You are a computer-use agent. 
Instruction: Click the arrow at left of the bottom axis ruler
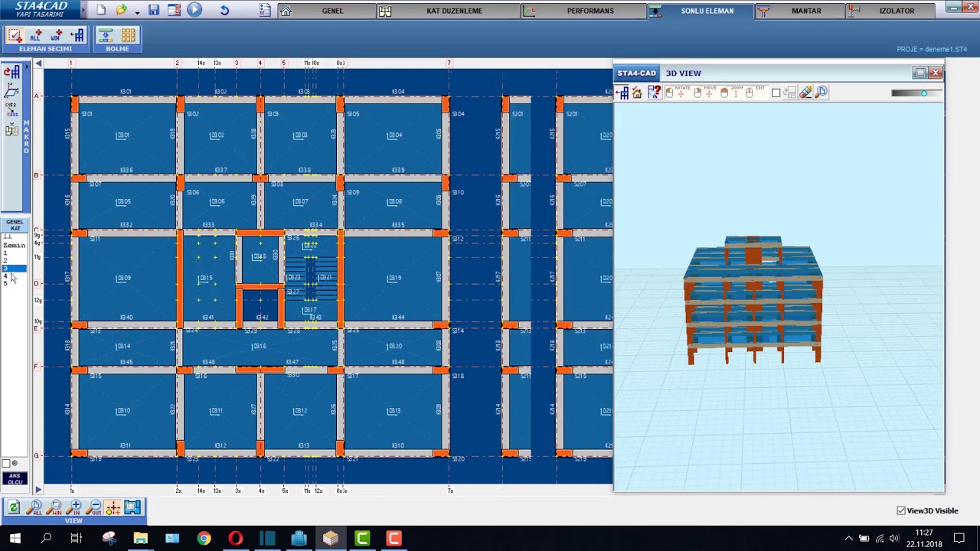pyautogui.click(x=38, y=490)
